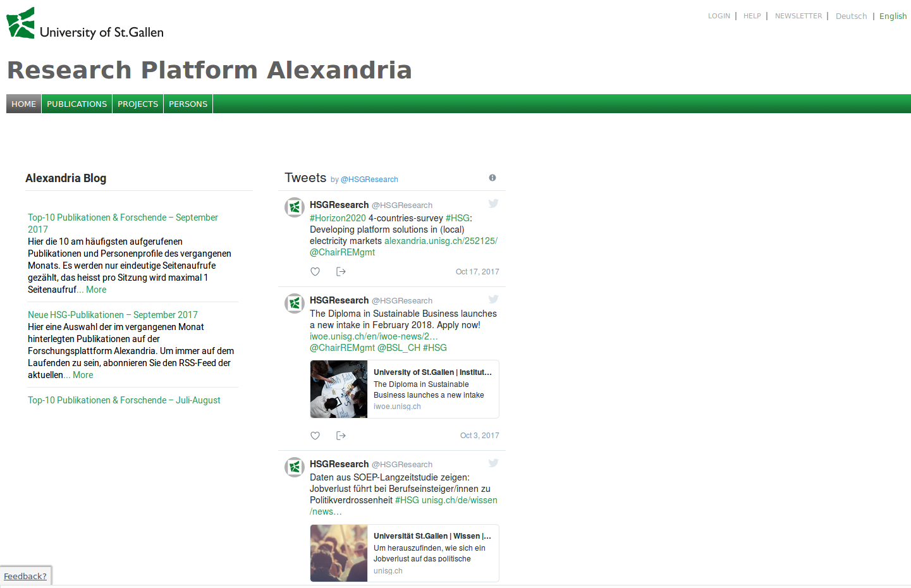Click the Research Platform Alexandria heading
The height and width of the screenshot is (588, 911).
point(209,70)
